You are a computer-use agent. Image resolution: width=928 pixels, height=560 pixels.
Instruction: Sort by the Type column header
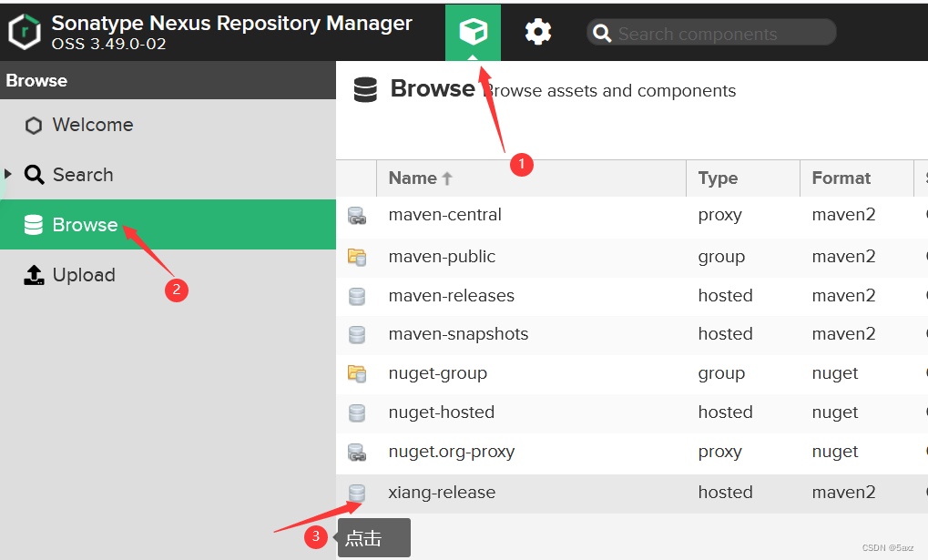click(x=743, y=178)
